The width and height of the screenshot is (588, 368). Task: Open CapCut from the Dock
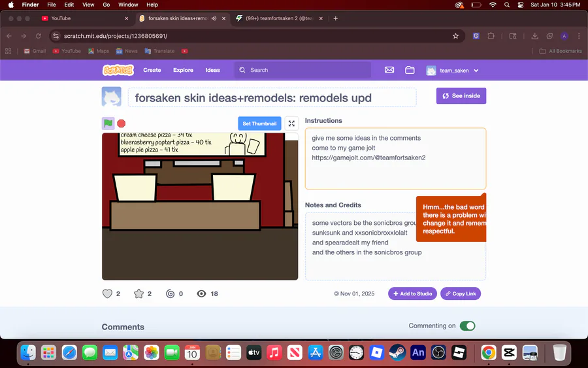(x=509, y=352)
